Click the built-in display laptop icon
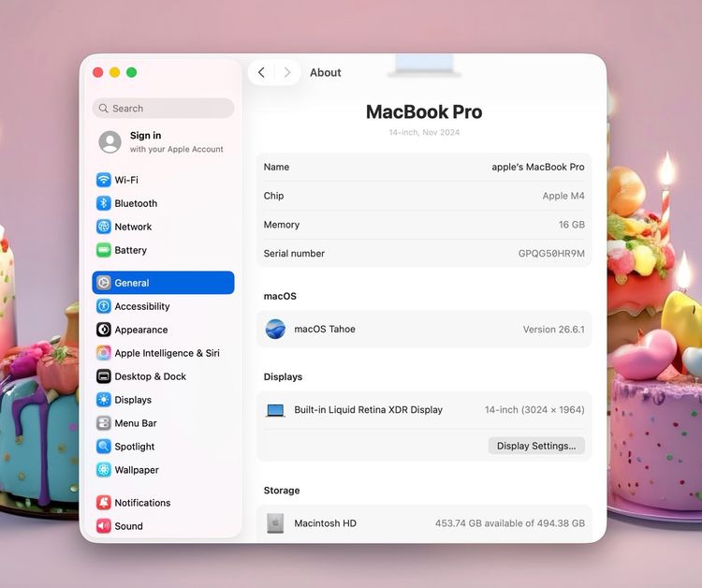 tap(275, 410)
